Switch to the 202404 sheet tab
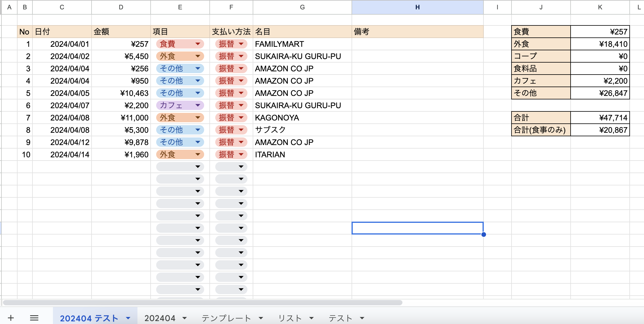 click(x=160, y=318)
